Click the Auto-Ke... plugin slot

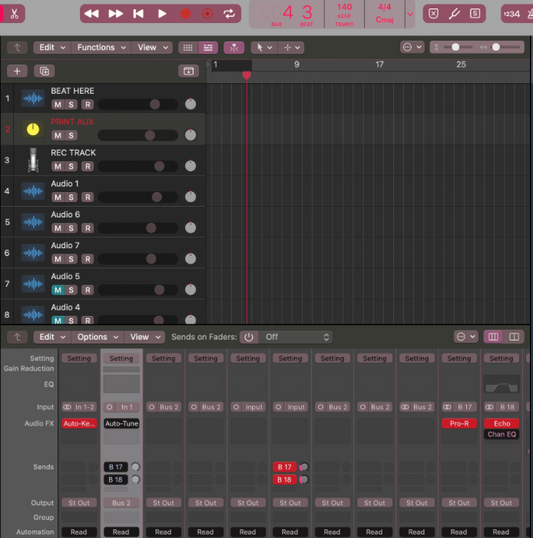click(x=79, y=423)
